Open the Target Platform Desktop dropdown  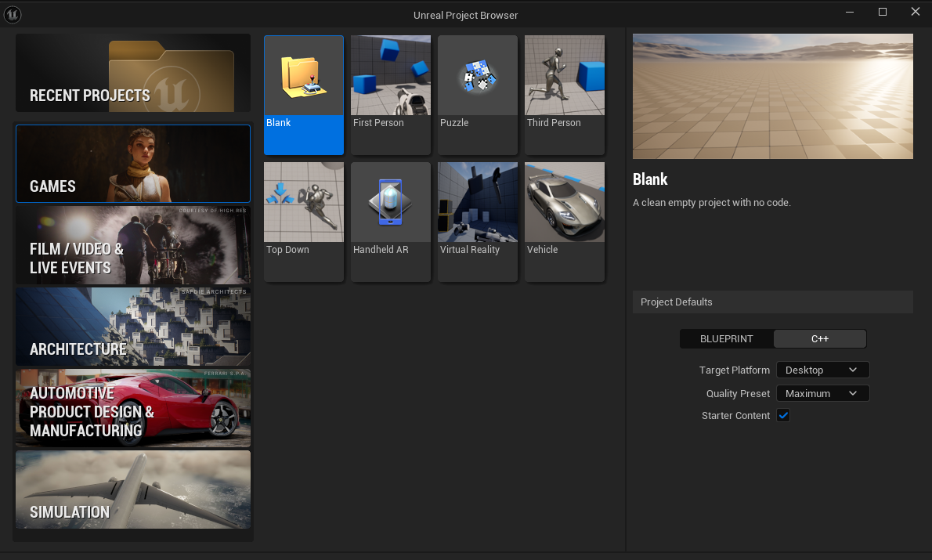[x=822, y=370]
